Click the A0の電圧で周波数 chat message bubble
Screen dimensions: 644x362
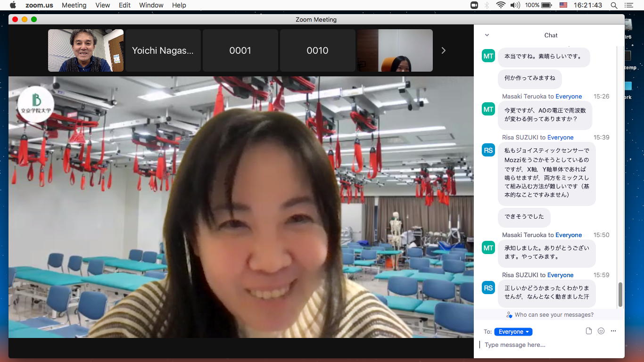[x=545, y=115]
